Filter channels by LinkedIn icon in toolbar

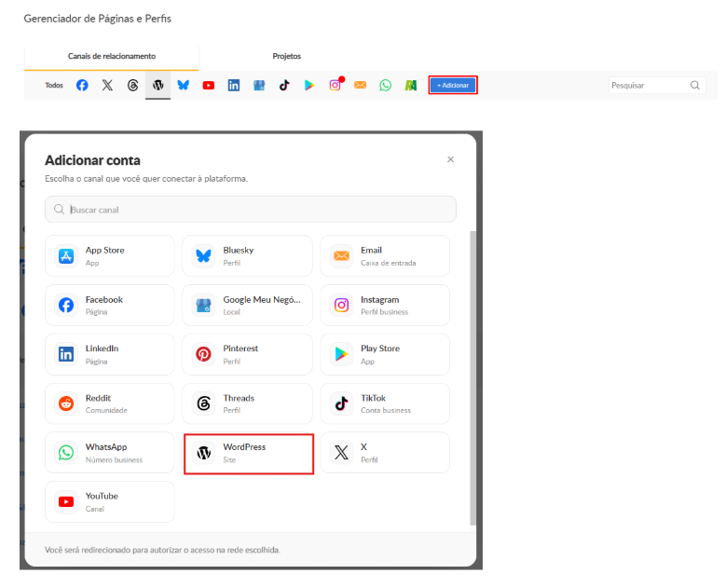[234, 85]
